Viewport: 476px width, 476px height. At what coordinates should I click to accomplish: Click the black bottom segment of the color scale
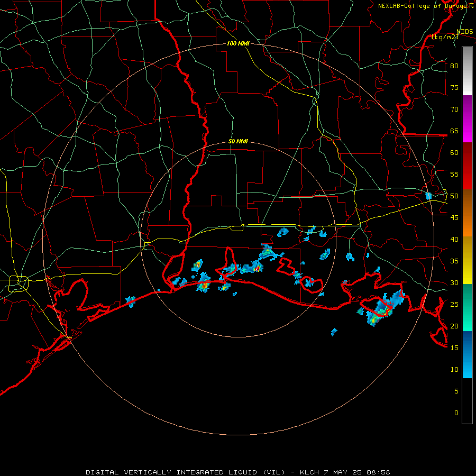[x=467, y=401]
